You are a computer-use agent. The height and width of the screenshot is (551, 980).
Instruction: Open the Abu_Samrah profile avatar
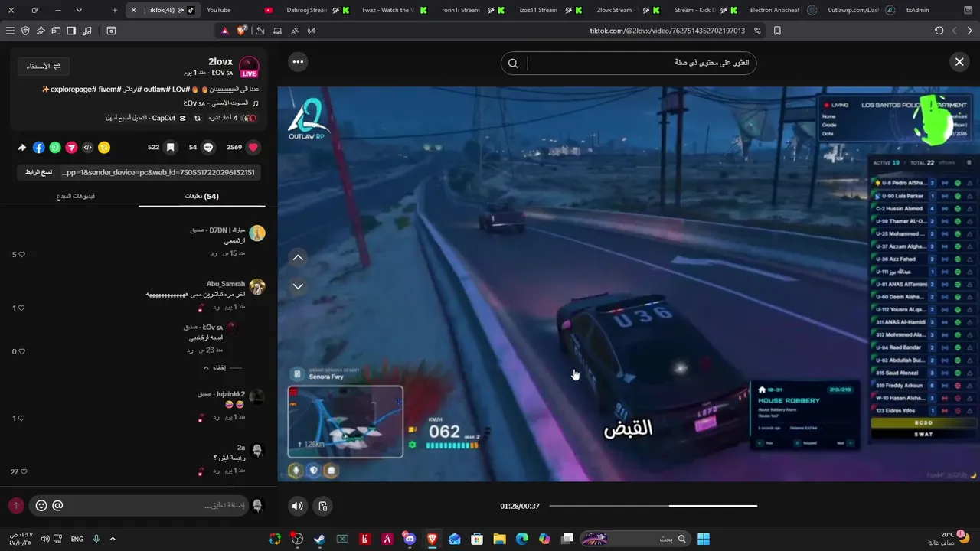[257, 287]
